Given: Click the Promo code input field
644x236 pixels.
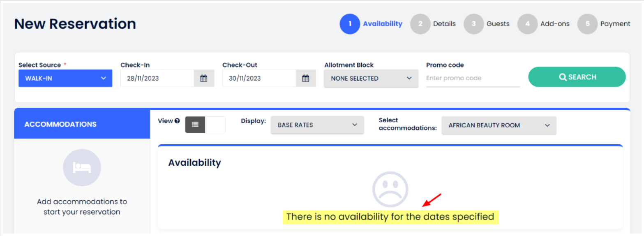Looking at the screenshot, I should click(473, 78).
